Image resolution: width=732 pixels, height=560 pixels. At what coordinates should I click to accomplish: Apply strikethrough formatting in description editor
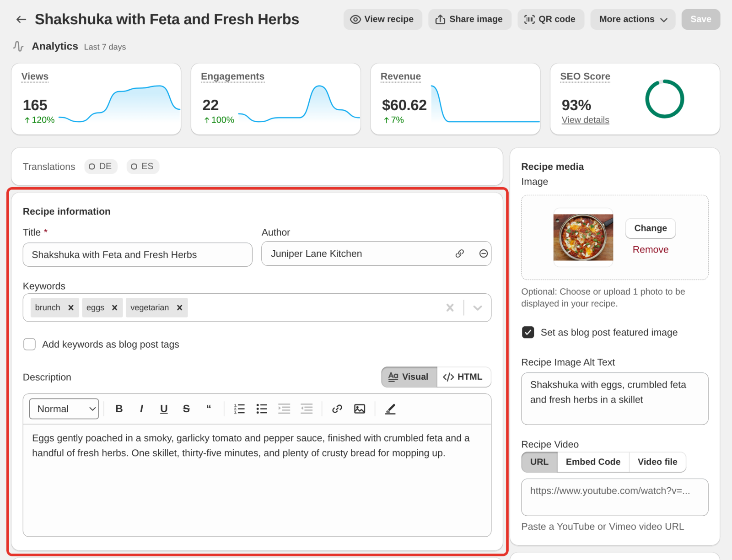tap(186, 409)
